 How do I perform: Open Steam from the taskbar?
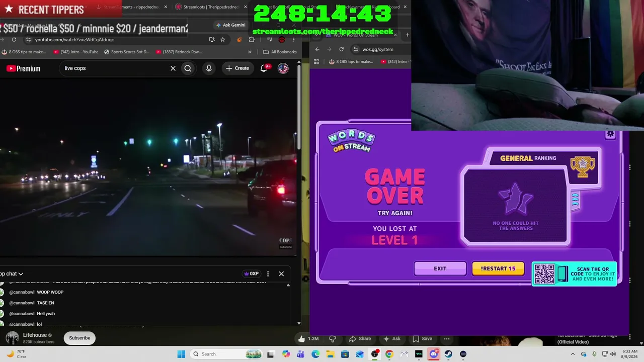point(448,354)
